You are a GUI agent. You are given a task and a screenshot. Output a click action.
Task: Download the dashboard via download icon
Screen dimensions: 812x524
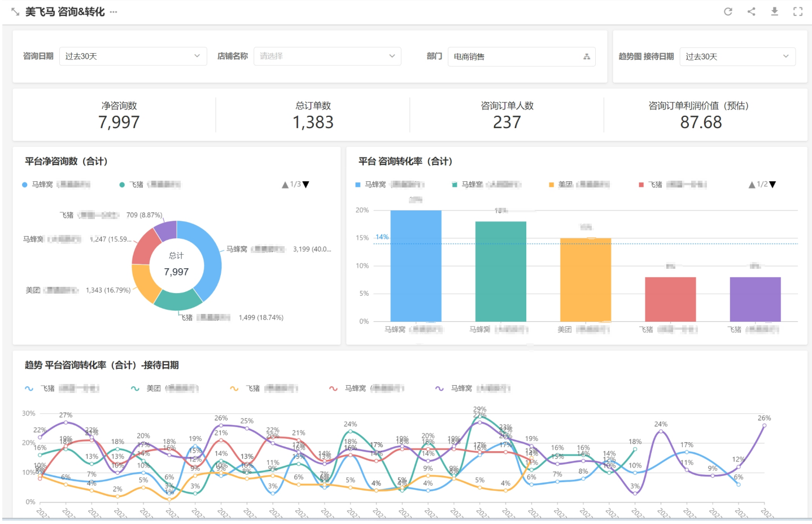click(x=775, y=11)
